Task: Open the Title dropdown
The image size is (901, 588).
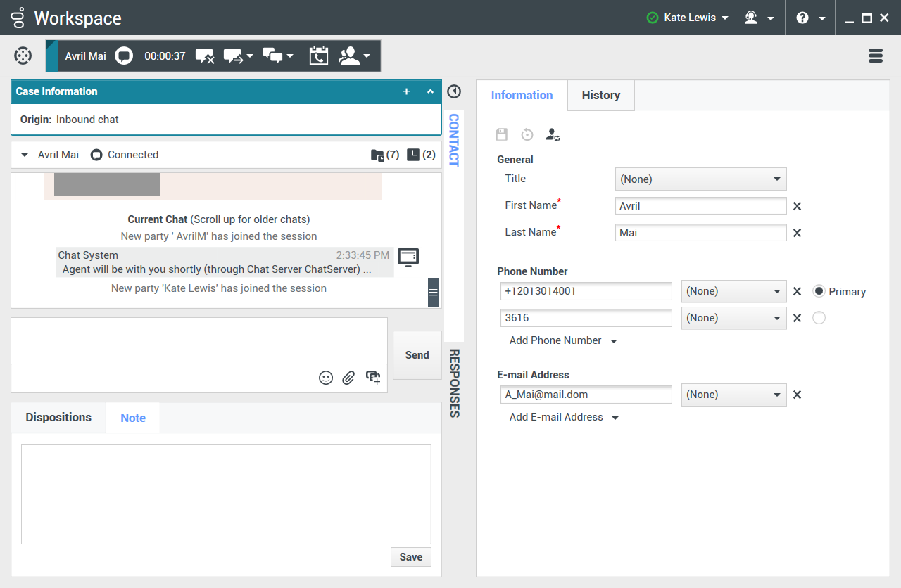Action: click(x=700, y=179)
